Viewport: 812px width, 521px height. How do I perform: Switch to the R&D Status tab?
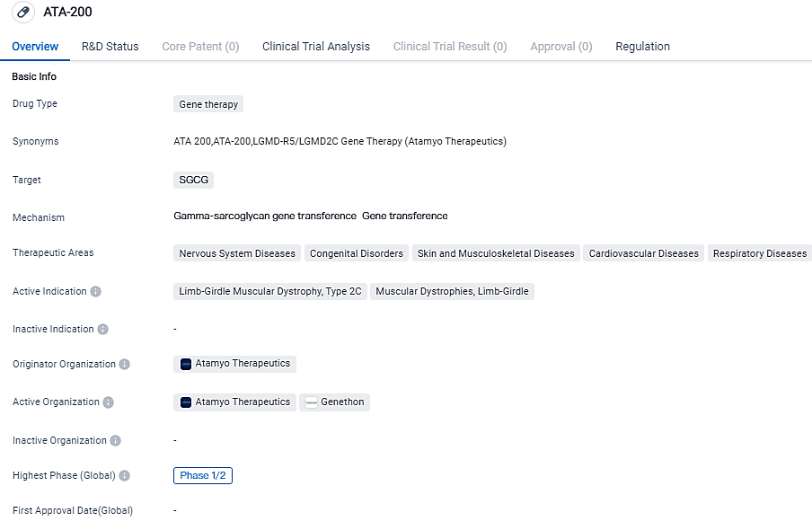110,47
